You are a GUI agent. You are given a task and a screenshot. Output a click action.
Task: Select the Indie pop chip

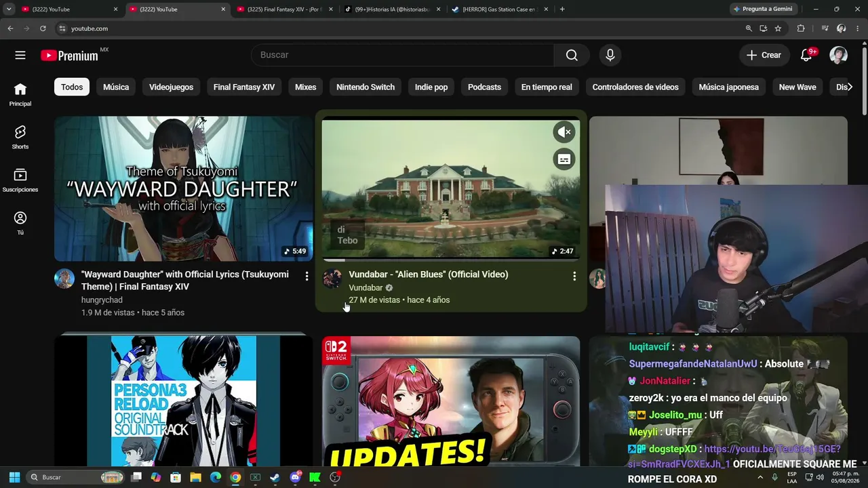[431, 87]
